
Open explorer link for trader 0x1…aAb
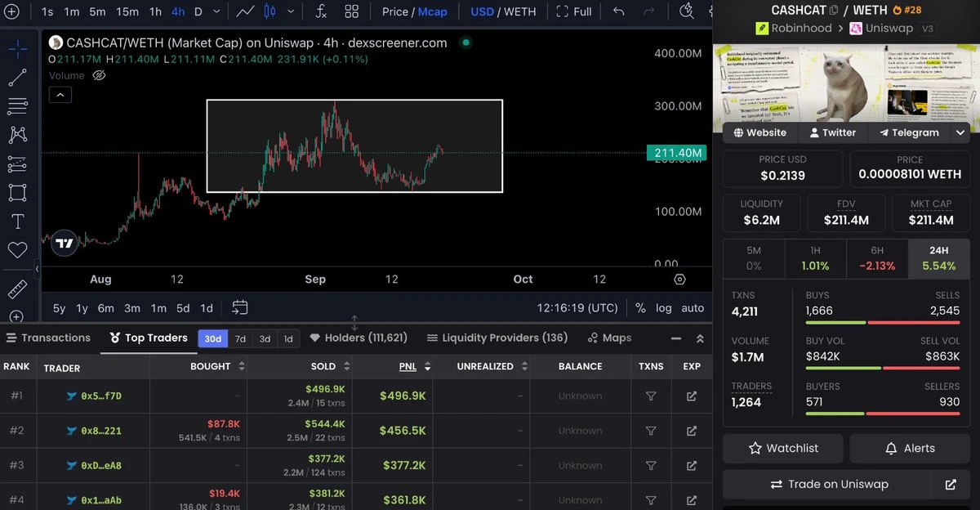pos(692,499)
